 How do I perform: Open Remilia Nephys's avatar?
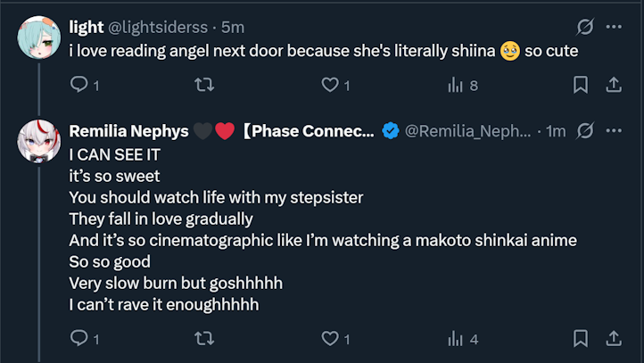pyautogui.click(x=38, y=141)
